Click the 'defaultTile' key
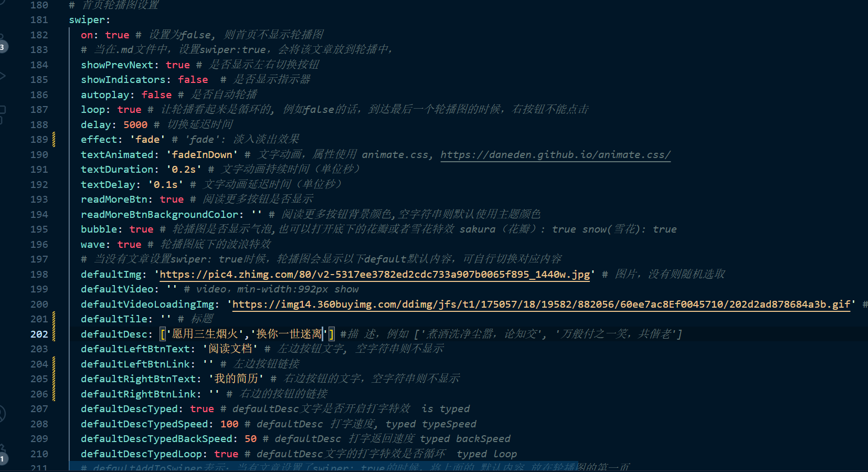 pyautogui.click(x=114, y=319)
